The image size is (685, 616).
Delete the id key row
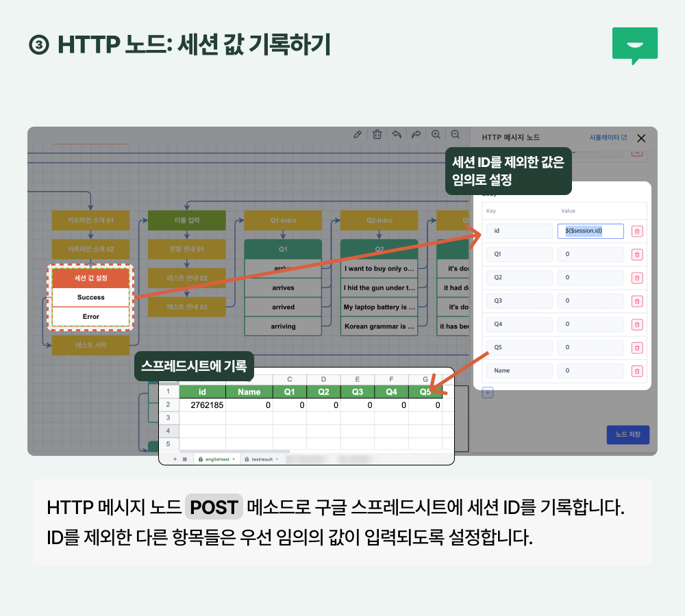click(637, 231)
